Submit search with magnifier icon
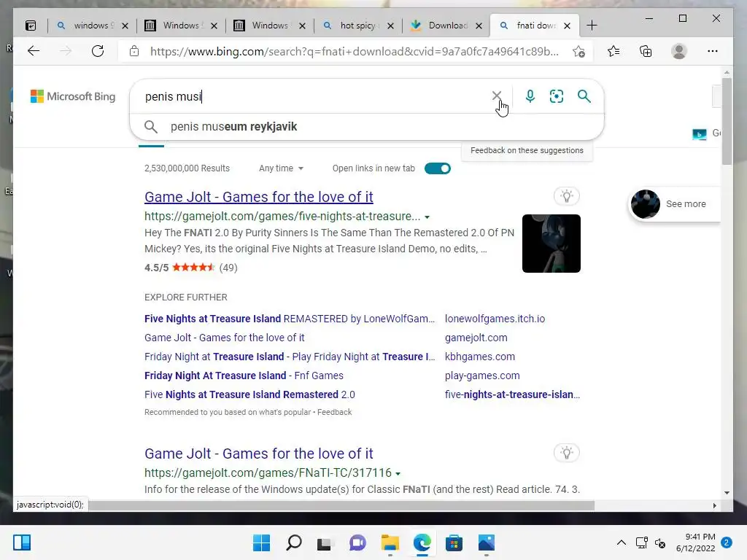 584,96
